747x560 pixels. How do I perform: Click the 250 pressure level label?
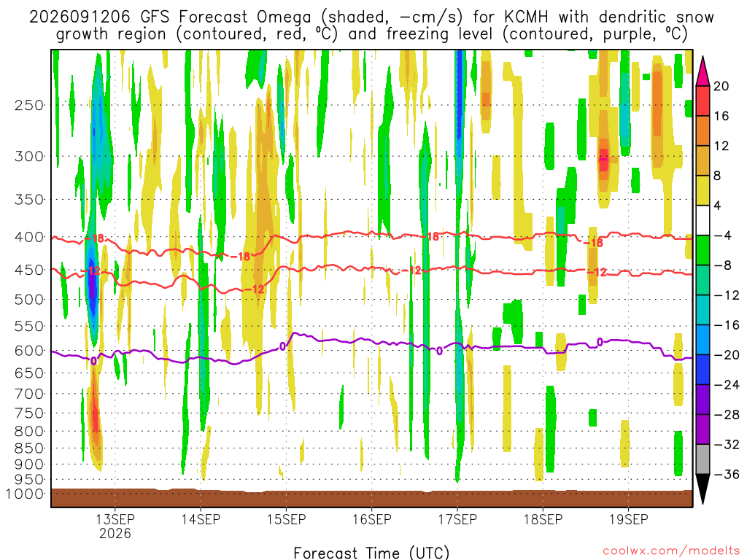coord(29,105)
